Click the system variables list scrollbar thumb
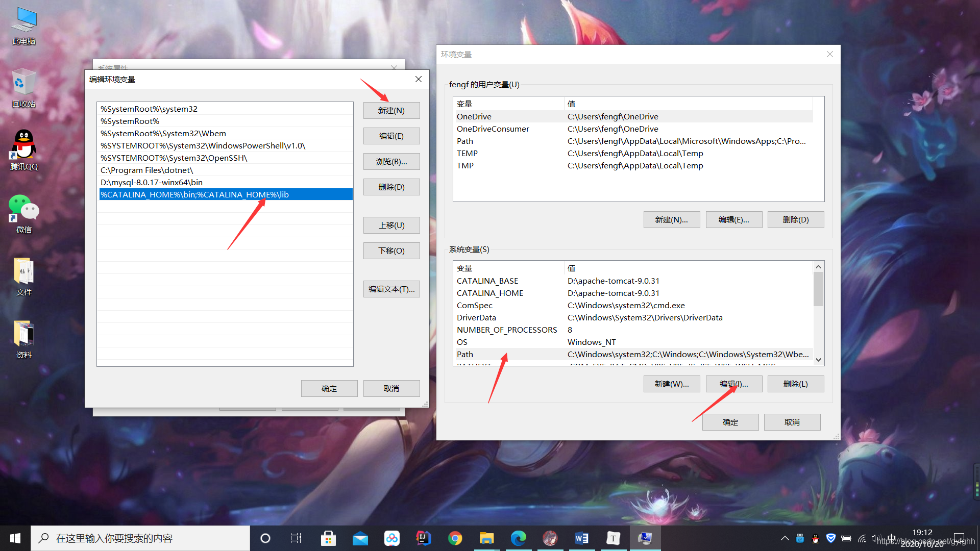The image size is (980, 551). pos(818,289)
